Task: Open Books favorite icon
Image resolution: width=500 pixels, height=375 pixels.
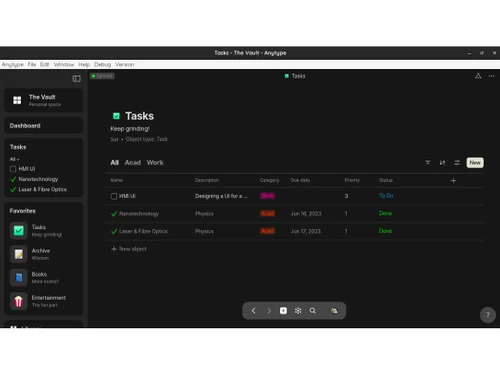Action: tap(19, 278)
